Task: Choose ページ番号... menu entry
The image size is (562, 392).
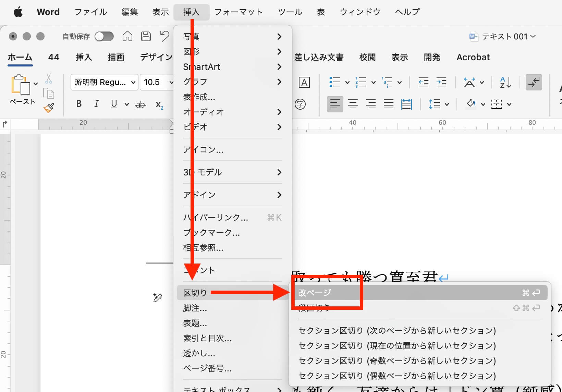Action: 233,368
